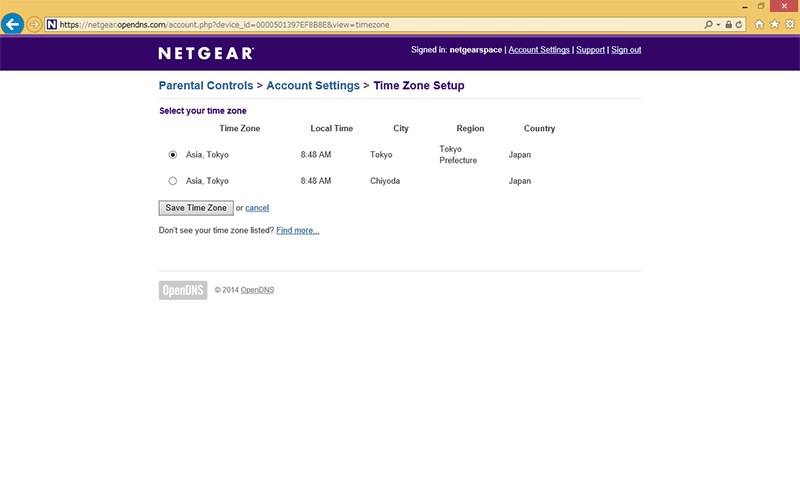Click the browser Back arrow button

point(13,23)
